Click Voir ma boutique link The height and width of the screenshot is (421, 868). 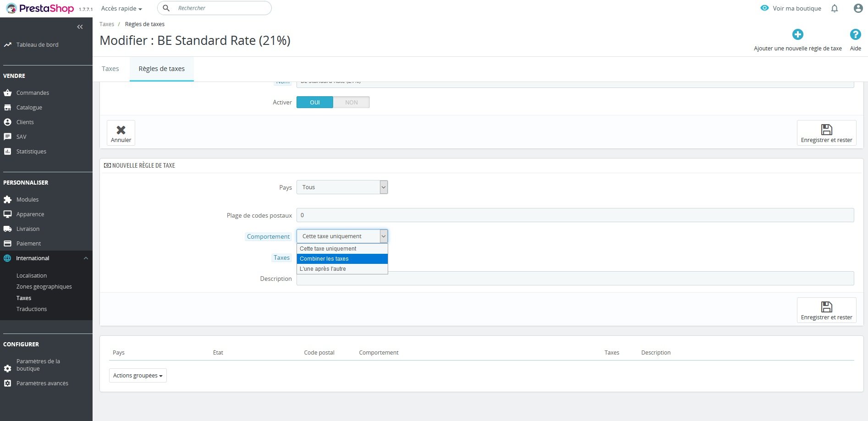(797, 8)
